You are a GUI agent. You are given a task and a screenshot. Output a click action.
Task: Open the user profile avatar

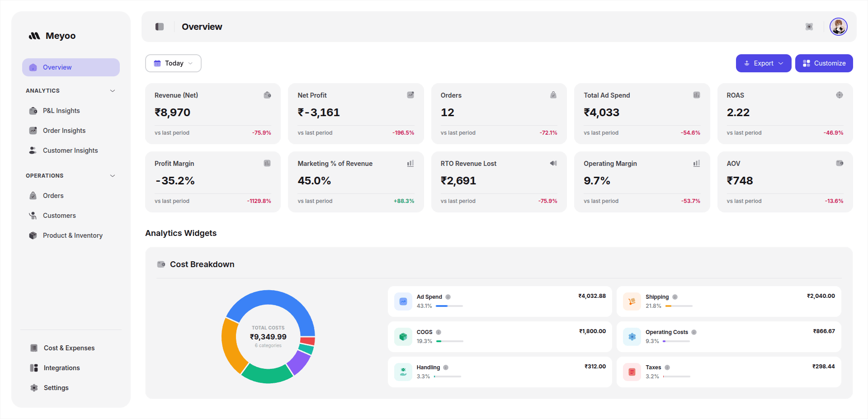click(838, 27)
